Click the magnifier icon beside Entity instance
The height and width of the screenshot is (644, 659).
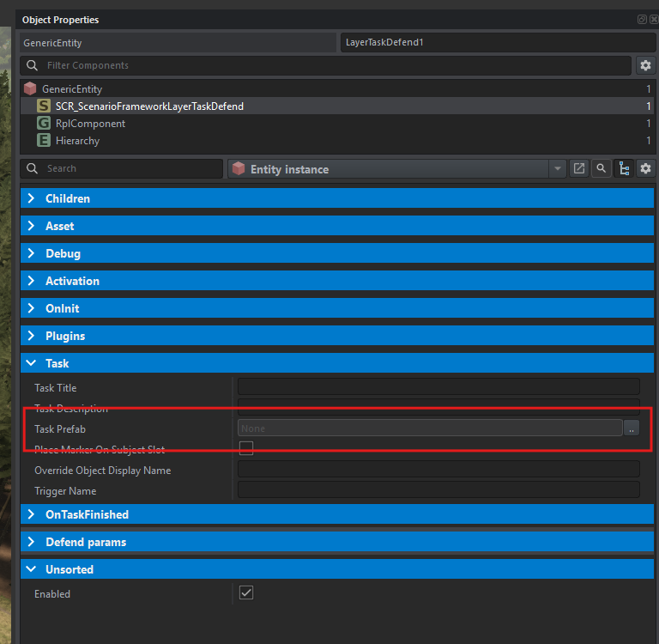(x=601, y=168)
